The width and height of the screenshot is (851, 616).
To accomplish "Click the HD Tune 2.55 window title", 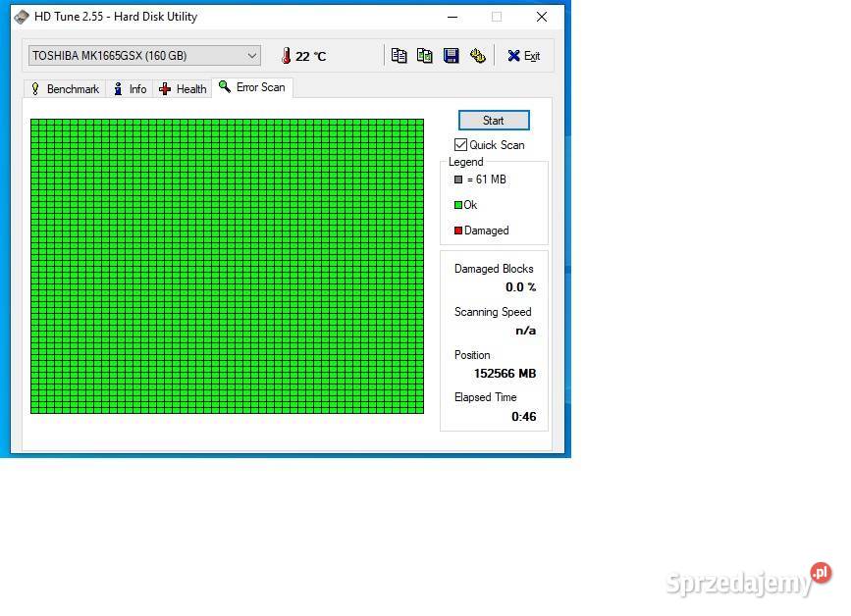I will click(116, 17).
